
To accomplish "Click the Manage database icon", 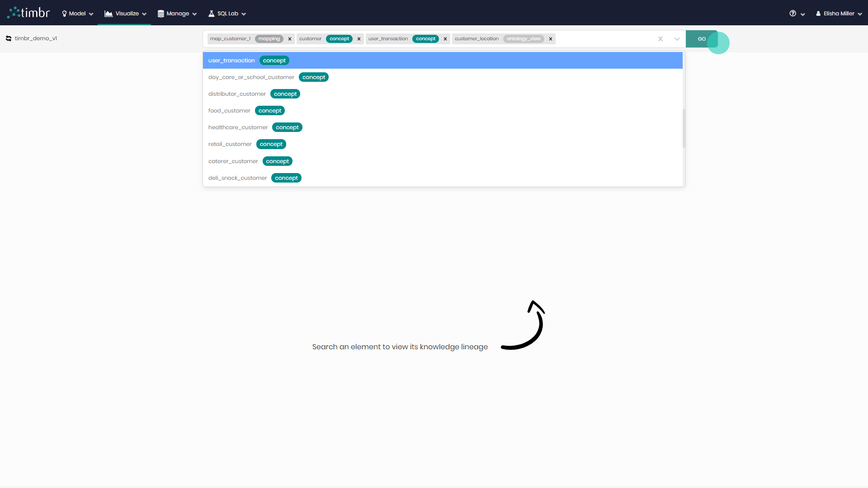I will coord(161,14).
